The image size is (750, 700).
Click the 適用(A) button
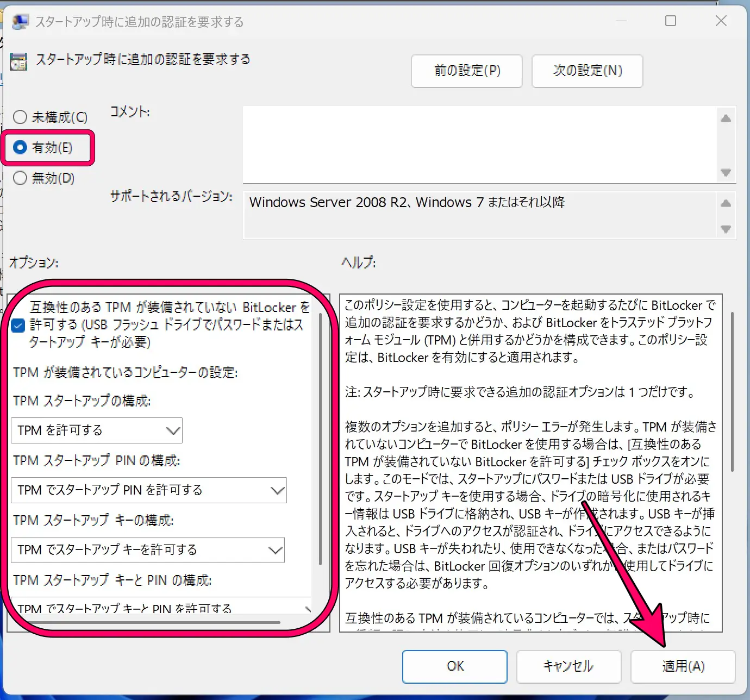[x=683, y=666]
